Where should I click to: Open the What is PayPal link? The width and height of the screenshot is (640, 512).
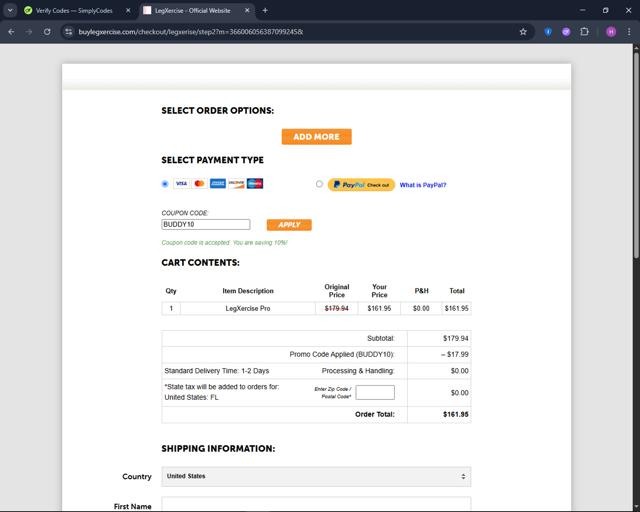click(423, 185)
